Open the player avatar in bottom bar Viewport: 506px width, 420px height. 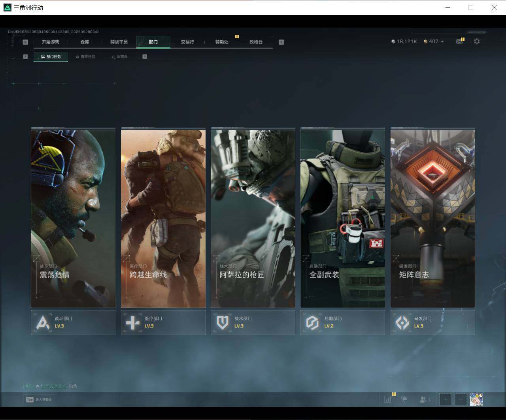[x=476, y=399]
